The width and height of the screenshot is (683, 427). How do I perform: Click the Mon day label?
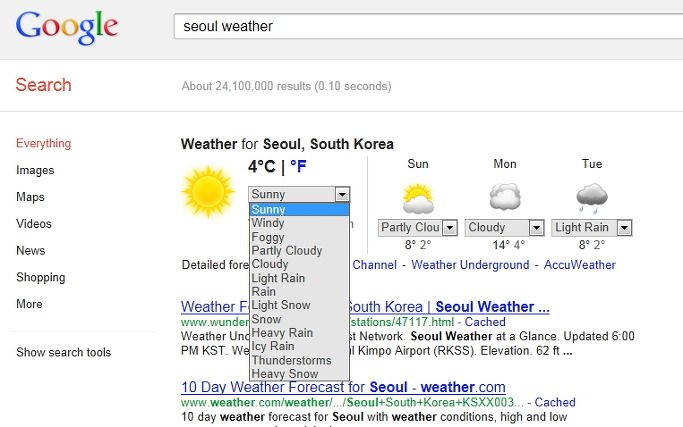pos(505,164)
